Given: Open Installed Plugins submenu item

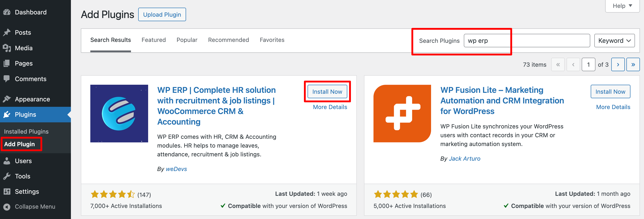Looking at the screenshot, I should pos(26,131).
